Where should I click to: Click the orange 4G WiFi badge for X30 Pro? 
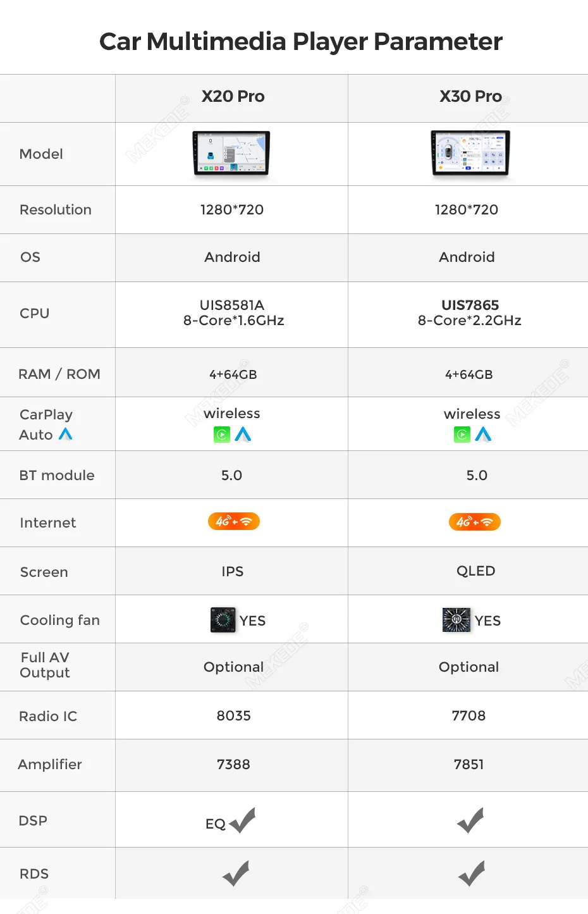pos(475,522)
